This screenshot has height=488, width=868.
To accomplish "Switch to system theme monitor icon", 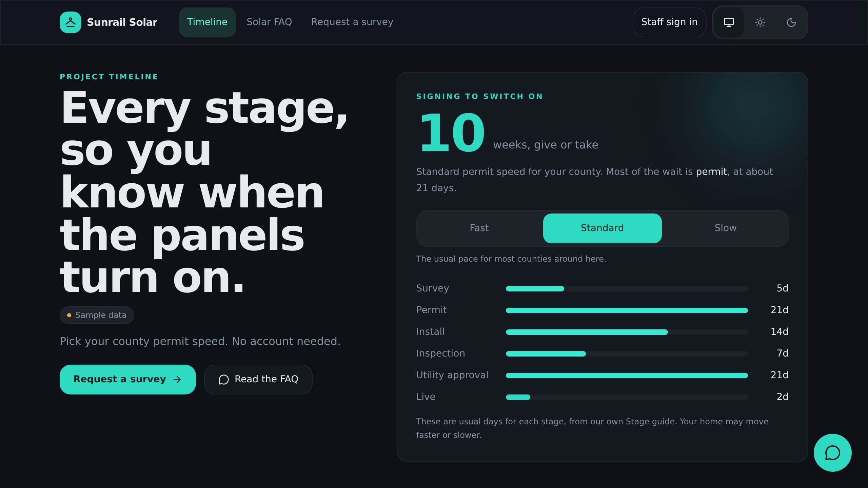I will [x=729, y=22].
